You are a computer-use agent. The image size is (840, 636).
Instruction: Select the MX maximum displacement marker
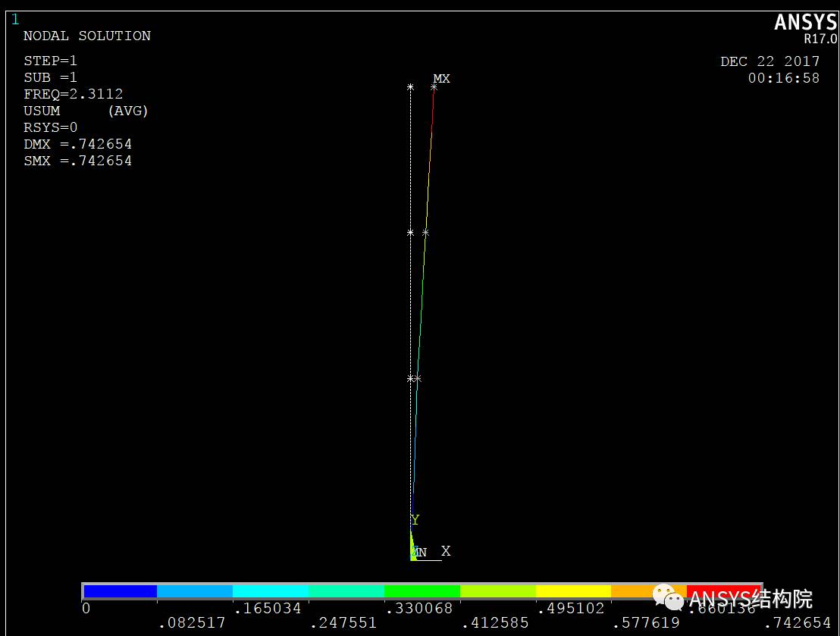[x=441, y=79]
